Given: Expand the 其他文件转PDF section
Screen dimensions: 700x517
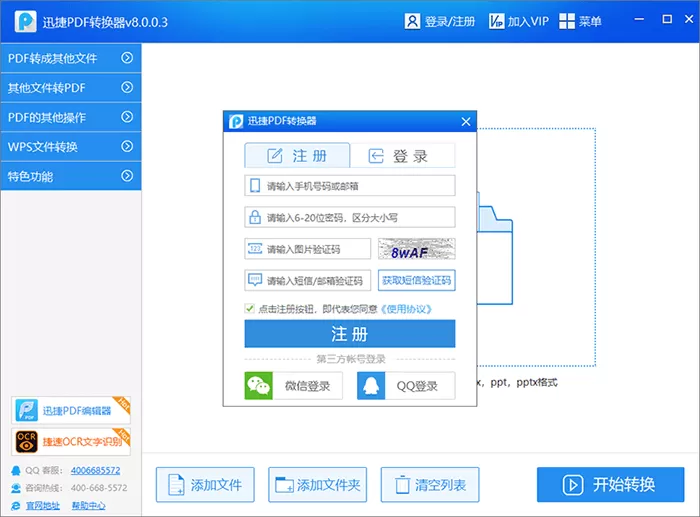Looking at the screenshot, I should [71, 88].
